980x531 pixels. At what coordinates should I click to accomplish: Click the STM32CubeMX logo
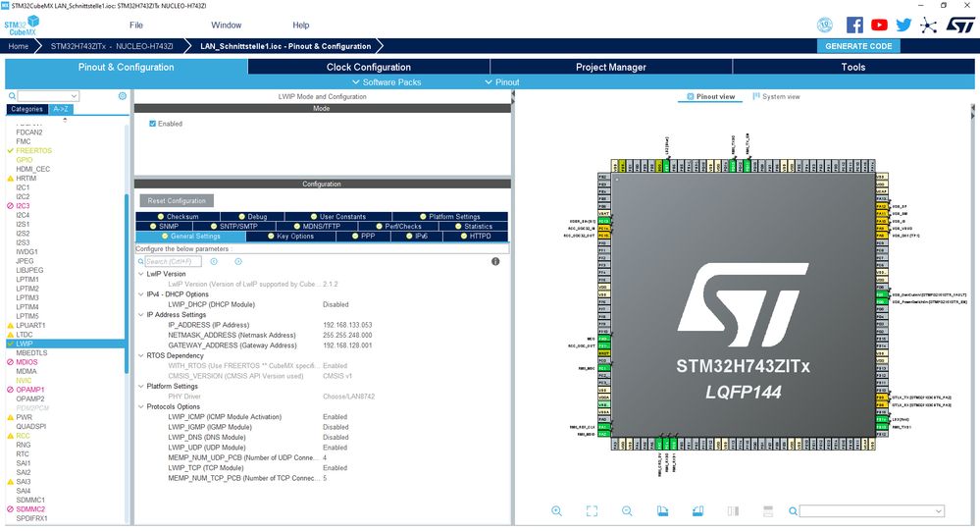pyautogui.click(x=22, y=25)
